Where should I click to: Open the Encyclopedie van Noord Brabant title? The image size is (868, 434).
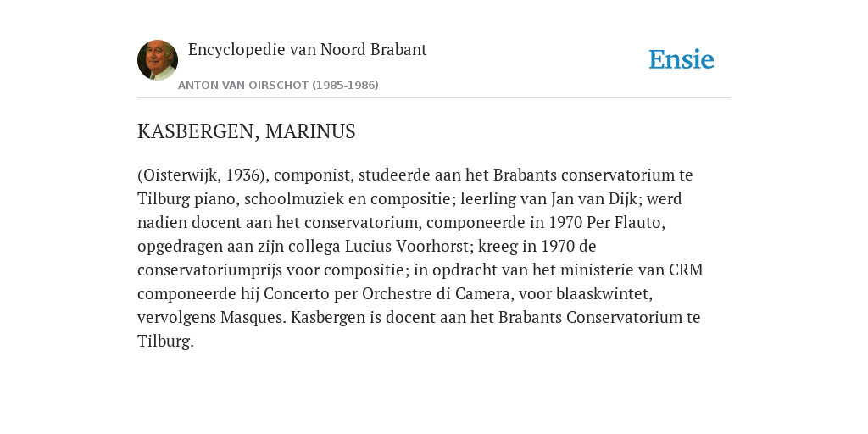(307, 50)
